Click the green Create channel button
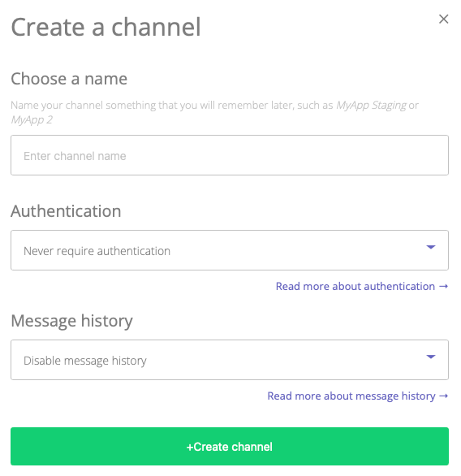The height and width of the screenshot is (476, 461). point(230,446)
